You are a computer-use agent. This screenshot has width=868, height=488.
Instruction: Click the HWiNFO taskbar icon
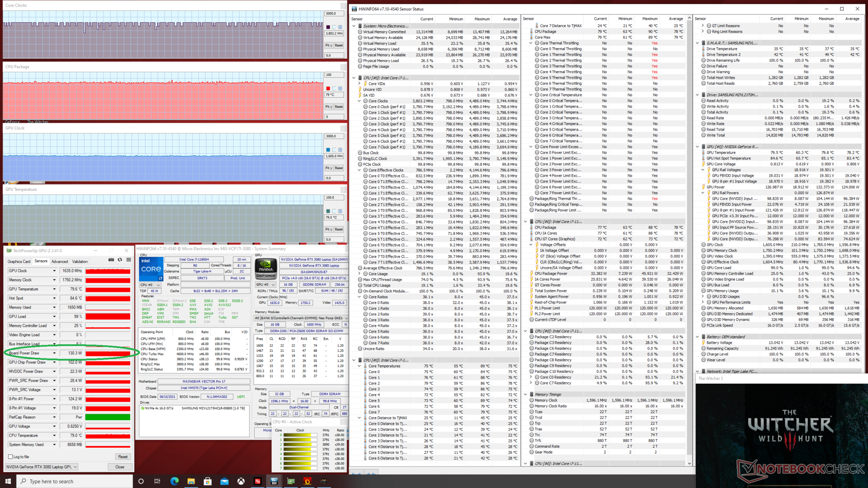[x=274, y=481]
